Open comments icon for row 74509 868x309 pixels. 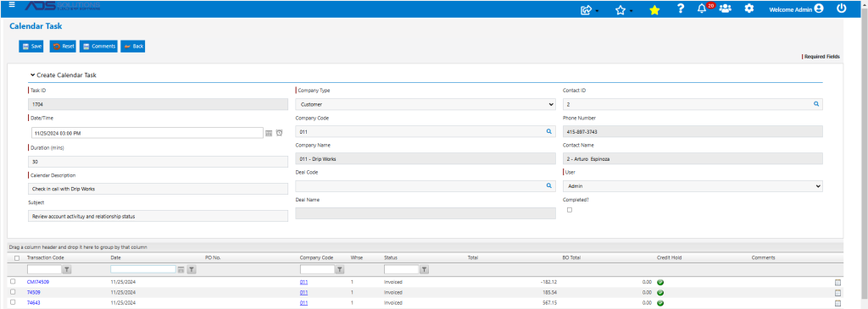[837, 292]
